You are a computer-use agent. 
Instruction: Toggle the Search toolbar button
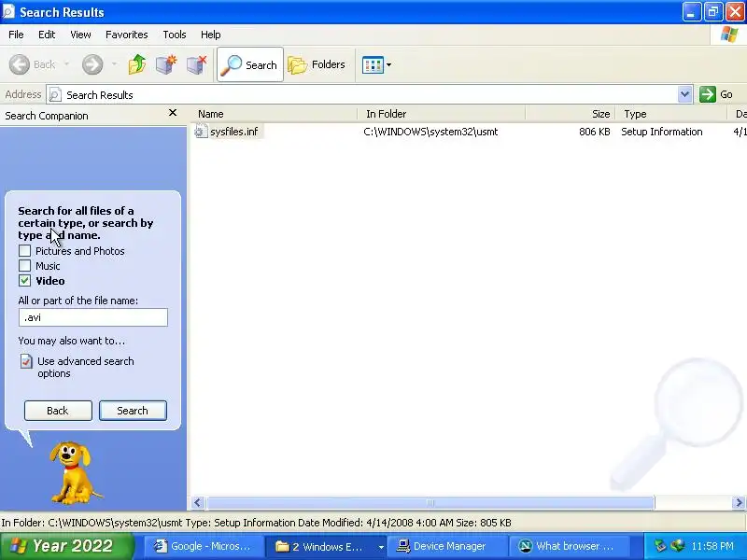point(250,64)
